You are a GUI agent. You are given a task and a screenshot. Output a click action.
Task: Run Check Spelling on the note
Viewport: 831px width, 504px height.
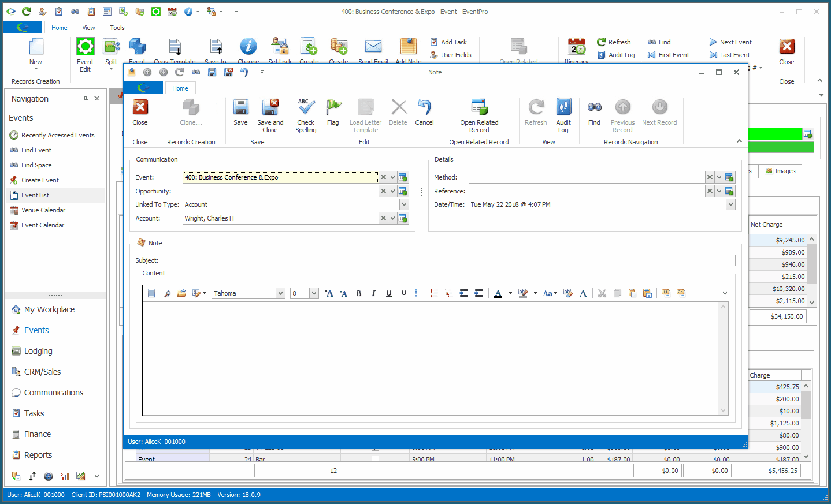pos(306,116)
